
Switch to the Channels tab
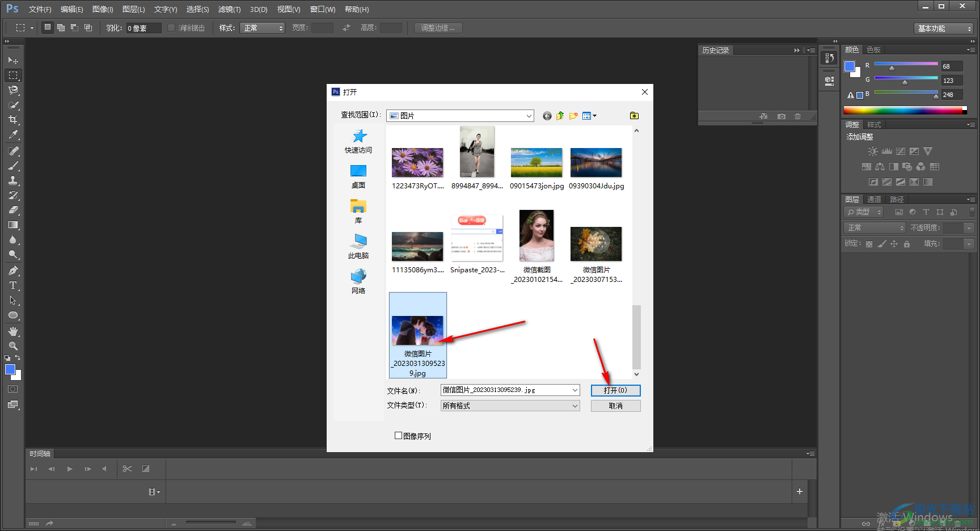coord(874,199)
